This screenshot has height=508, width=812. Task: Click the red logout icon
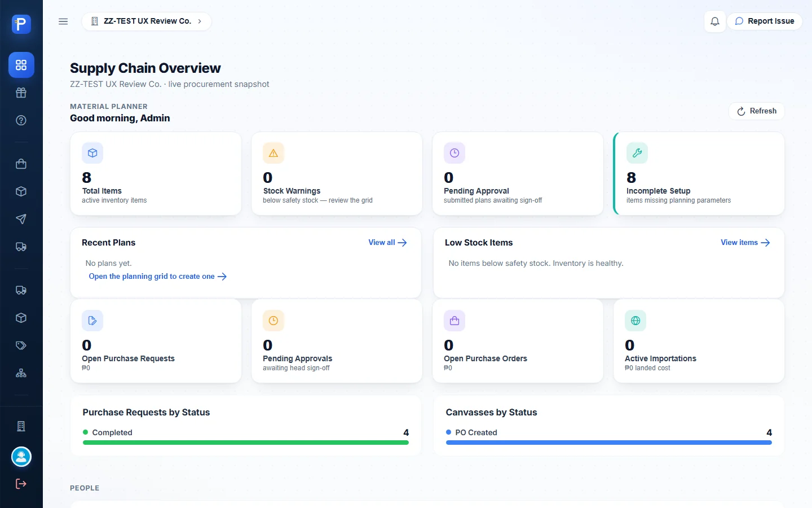(x=21, y=484)
